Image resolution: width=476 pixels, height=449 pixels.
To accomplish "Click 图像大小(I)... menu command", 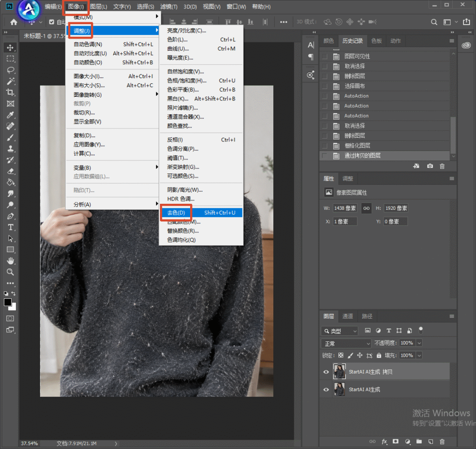I will pos(112,76).
